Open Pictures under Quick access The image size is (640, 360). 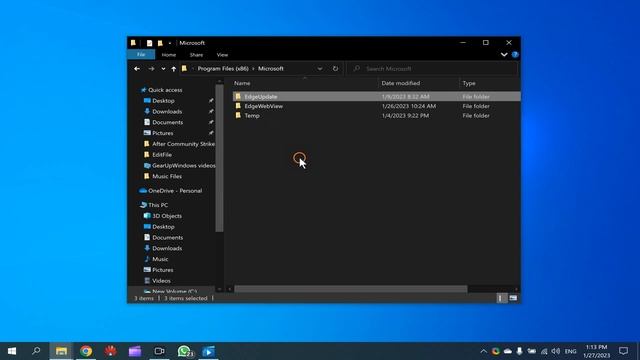(162, 133)
